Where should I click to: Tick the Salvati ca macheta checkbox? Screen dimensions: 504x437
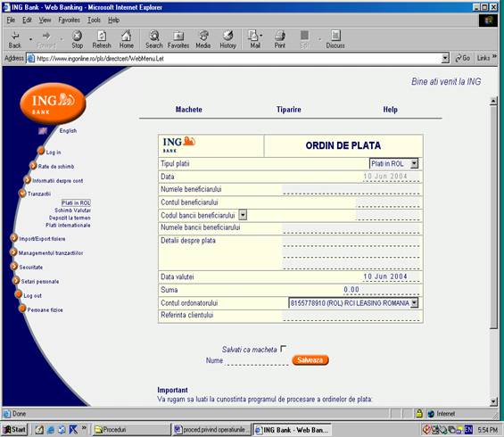coord(283,349)
